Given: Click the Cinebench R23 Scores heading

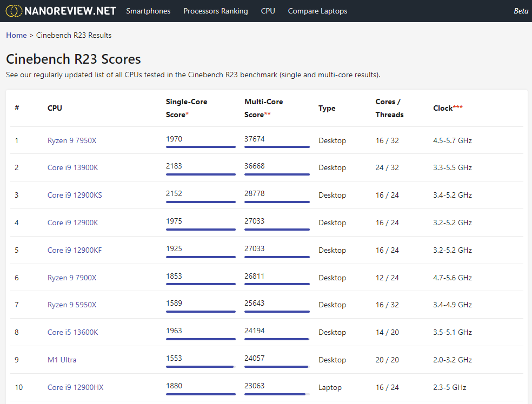Looking at the screenshot, I should tap(74, 59).
